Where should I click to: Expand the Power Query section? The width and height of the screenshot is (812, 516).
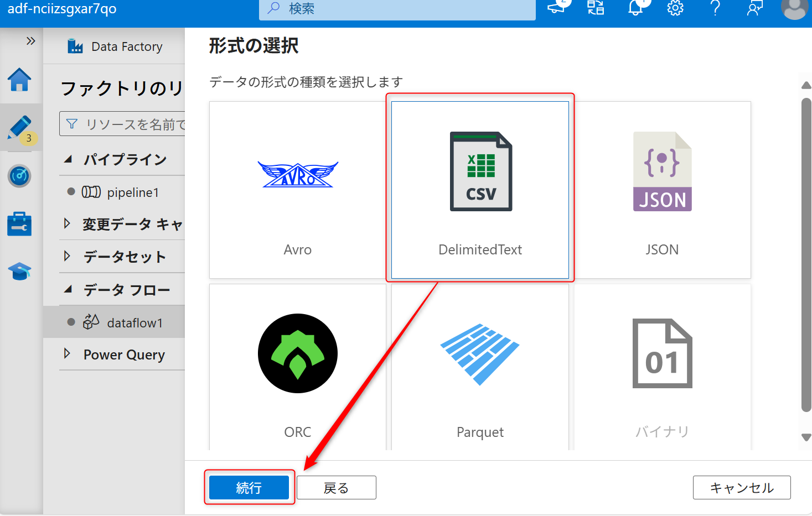66,355
